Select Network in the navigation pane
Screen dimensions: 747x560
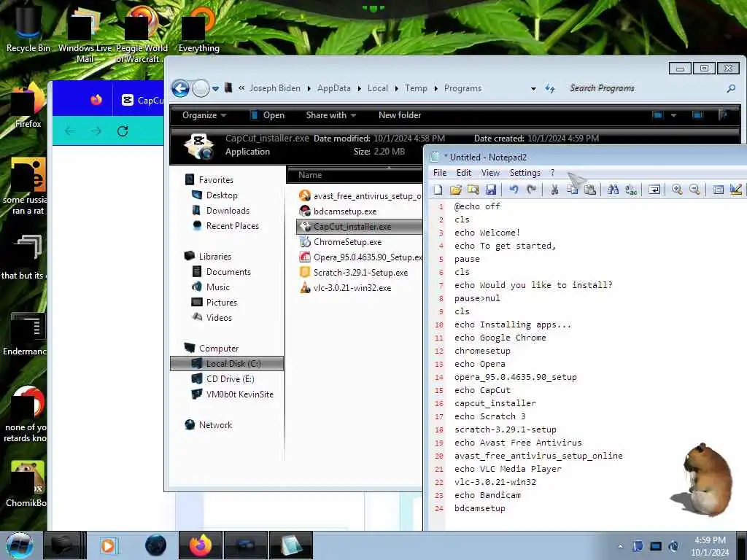[215, 425]
